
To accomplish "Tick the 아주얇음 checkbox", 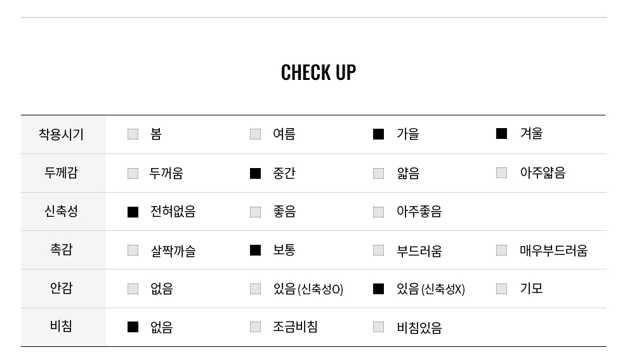I will (x=501, y=172).
